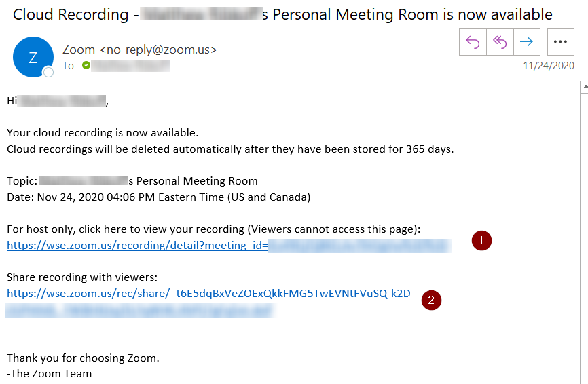Click the blurred second line of share link
Image resolution: width=588 pixels, height=384 pixels.
tap(139, 310)
